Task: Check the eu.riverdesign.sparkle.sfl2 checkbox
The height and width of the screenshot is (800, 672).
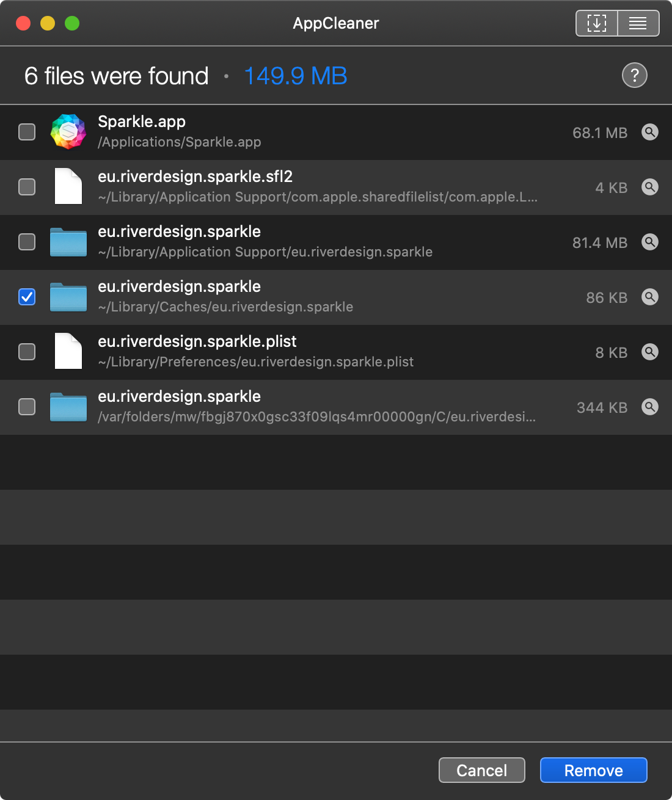Action: pos(27,187)
